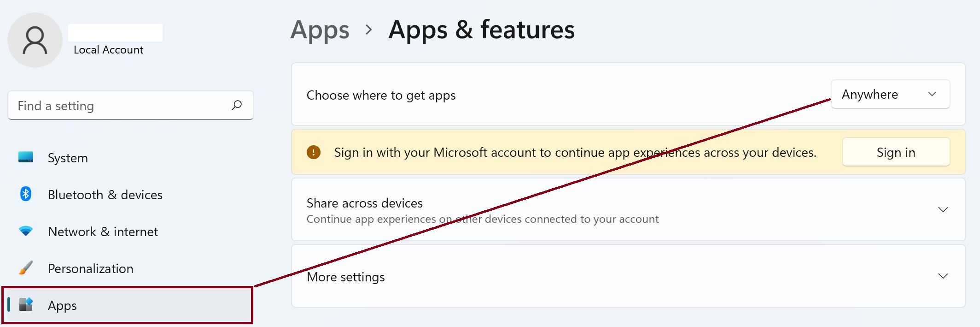Click the System monitor icon
The width and height of the screenshot is (980, 327).
[x=26, y=157]
